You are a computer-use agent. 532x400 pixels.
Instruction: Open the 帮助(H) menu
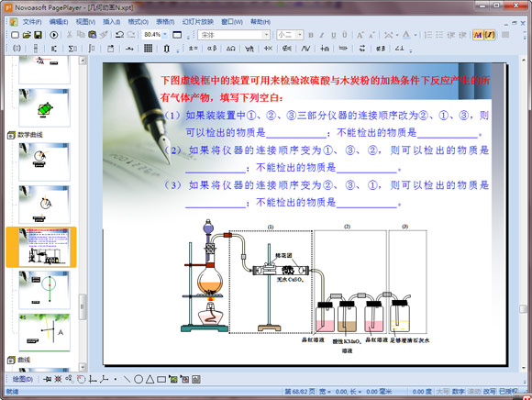pyautogui.click(x=260, y=22)
